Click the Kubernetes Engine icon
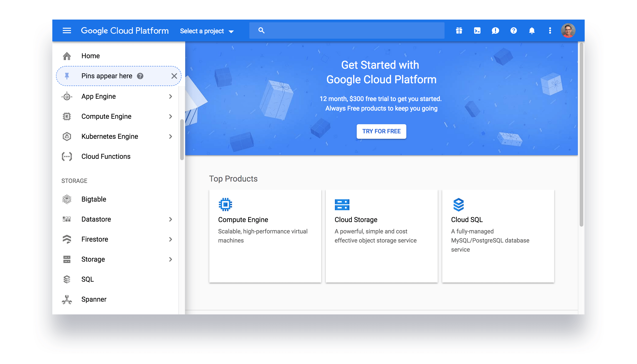 click(x=67, y=136)
